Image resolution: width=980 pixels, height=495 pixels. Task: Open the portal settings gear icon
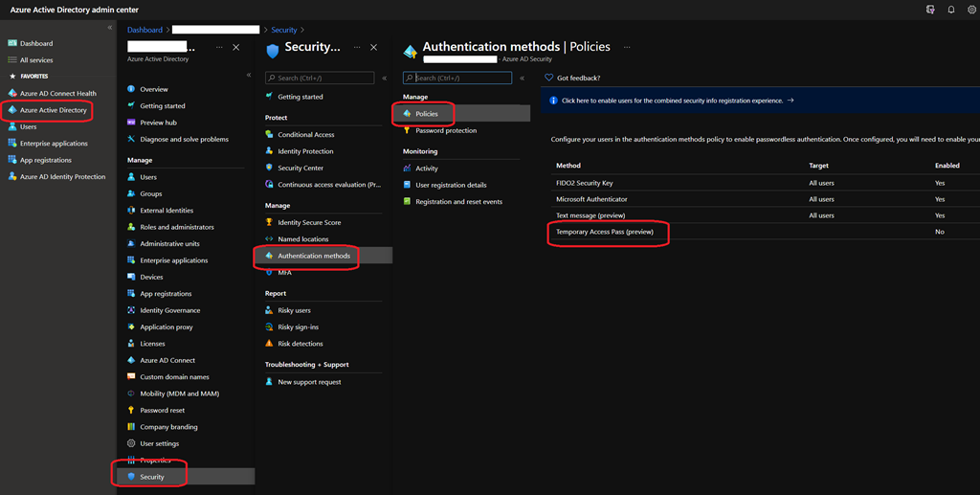point(971,10)
